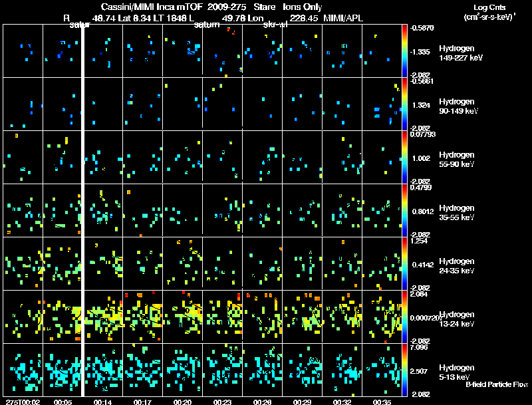This screenshot has width=532, height=405.
Task: Click the color scale bar for 90-149 keV
Action: tap(404, 104)
